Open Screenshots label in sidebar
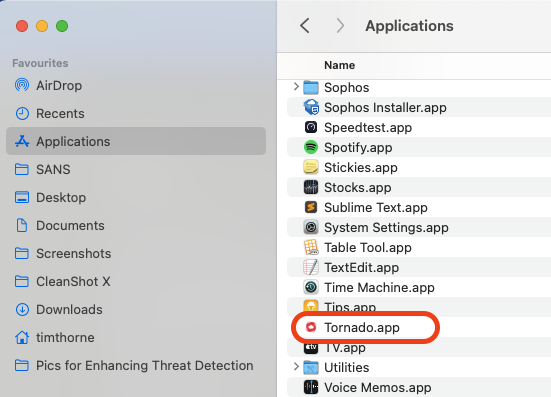 tap(73, 253)
